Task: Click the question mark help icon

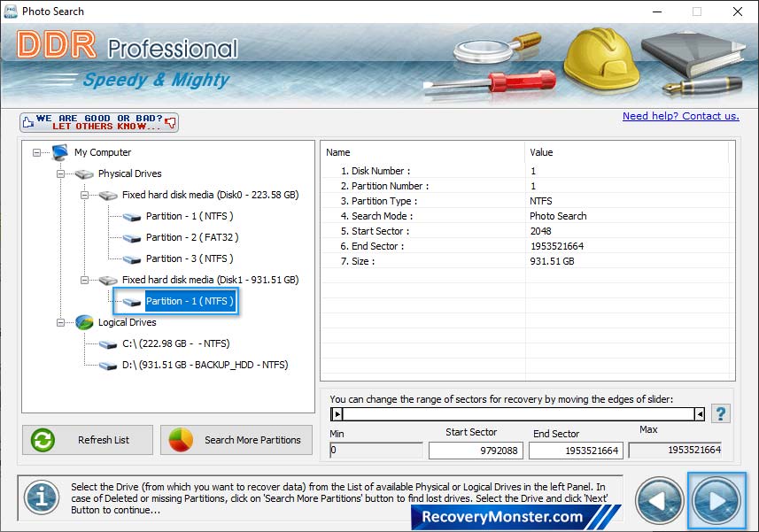Action: (721, 414)
